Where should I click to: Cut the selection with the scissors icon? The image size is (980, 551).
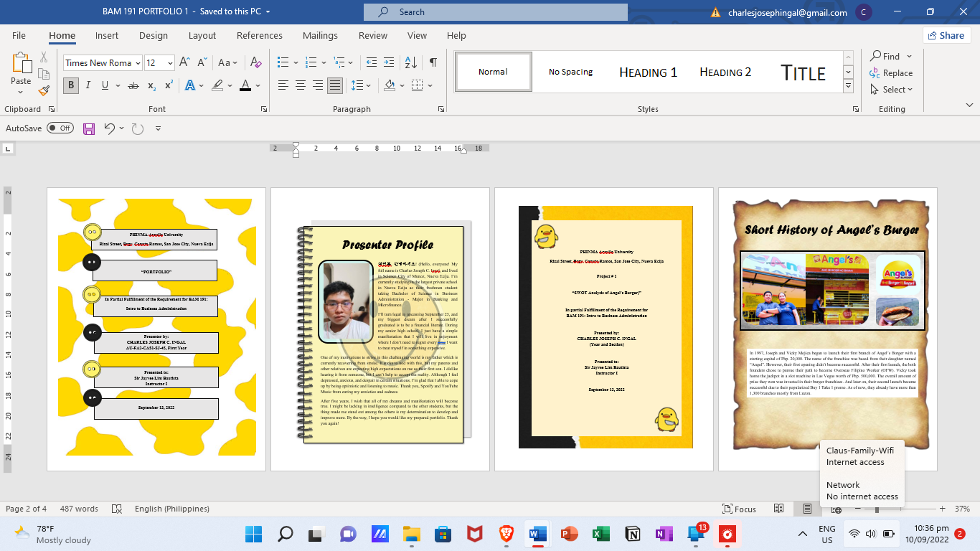tap(44, 57)
